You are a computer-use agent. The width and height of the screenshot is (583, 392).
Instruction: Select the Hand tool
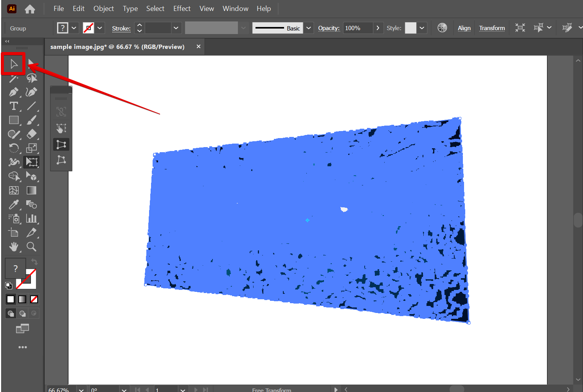coord(14,246)
